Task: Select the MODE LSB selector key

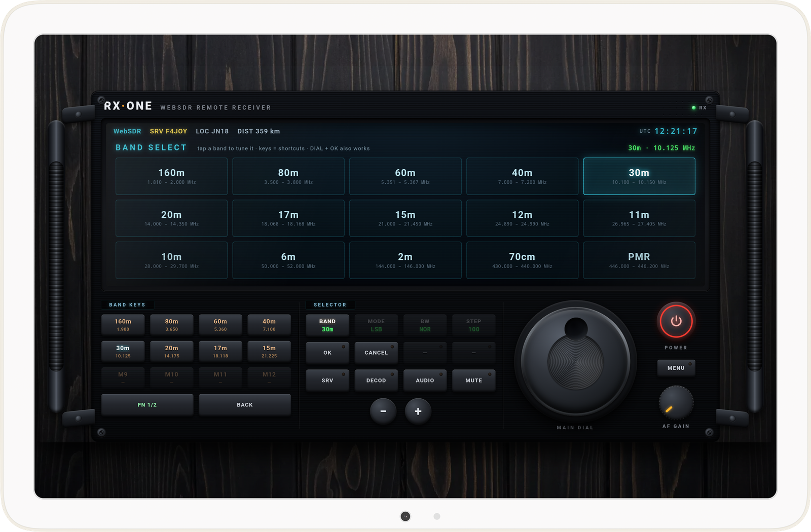Action: 376,325
